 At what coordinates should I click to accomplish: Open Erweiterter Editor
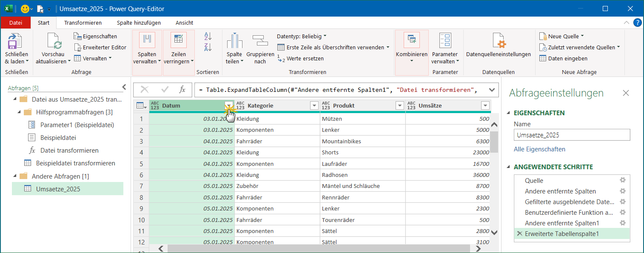[100, 47]
